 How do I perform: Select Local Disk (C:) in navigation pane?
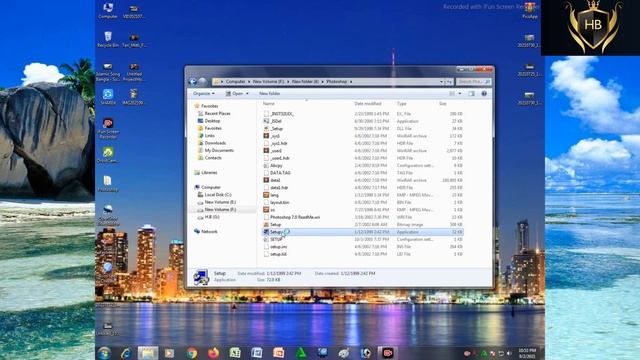click(214, 195)
